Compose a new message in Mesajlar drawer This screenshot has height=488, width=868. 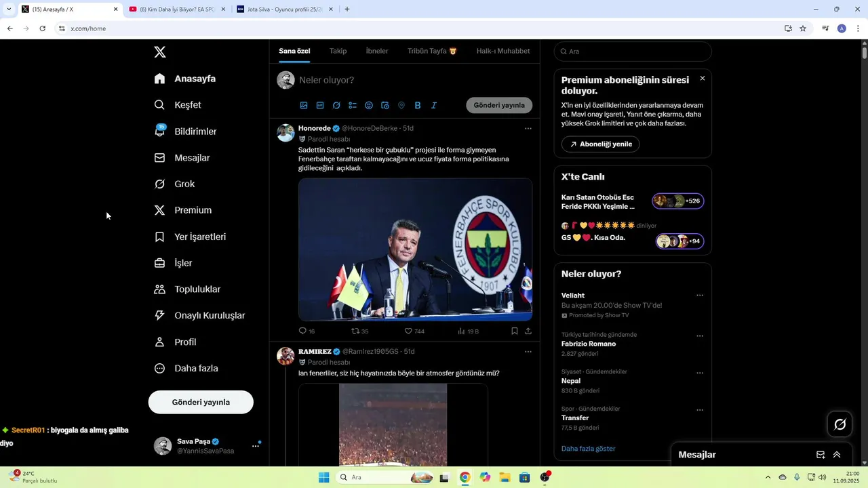click(x=821, y=455)
